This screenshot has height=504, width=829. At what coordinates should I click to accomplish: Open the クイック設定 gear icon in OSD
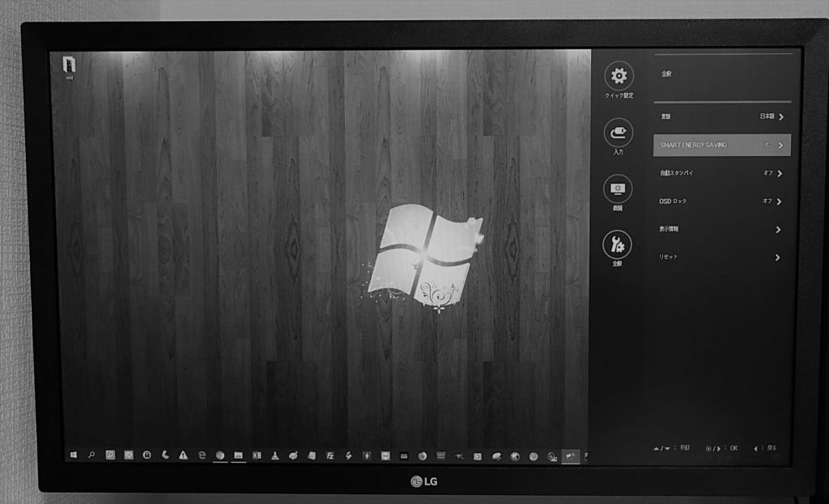619,77
